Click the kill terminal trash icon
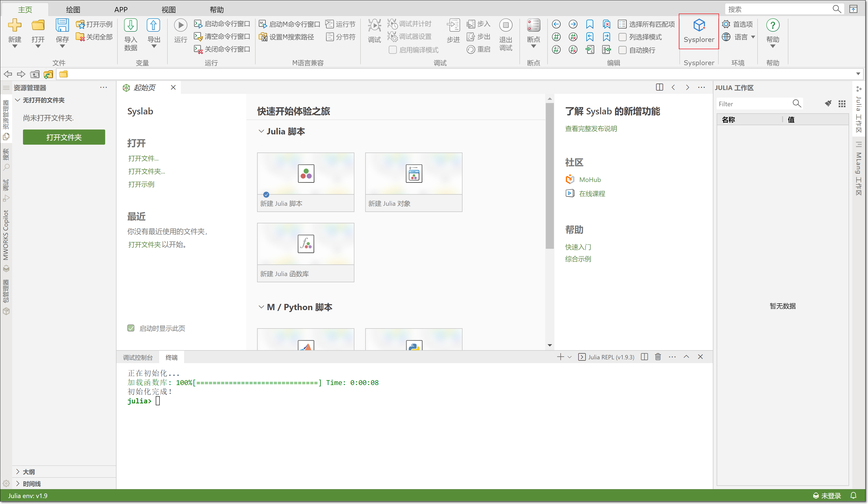Image resolution: width=868 pixels, height=504 pixels. 658,357
